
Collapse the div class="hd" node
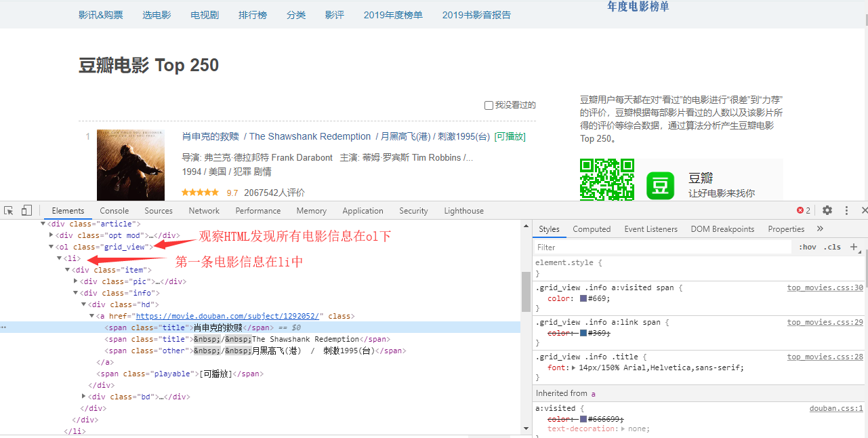click(84, 304)
